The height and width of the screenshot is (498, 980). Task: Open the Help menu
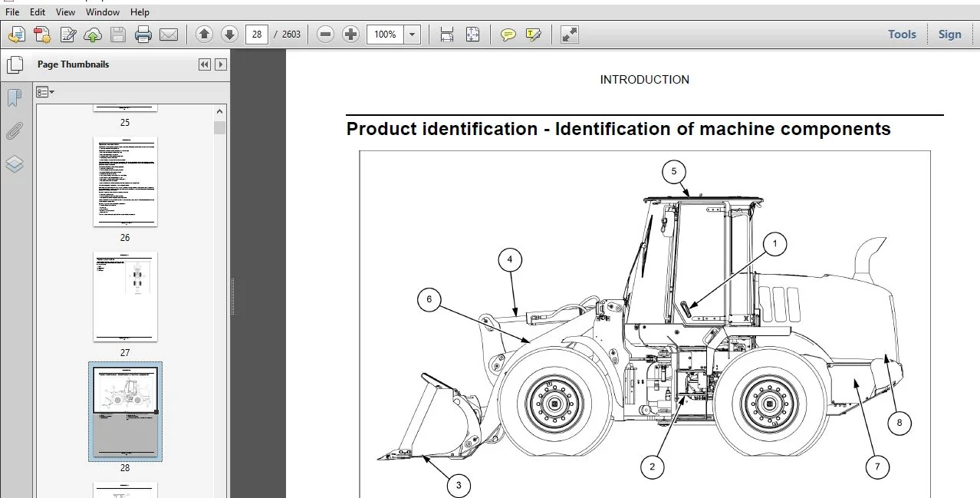[x=140, y=12]
